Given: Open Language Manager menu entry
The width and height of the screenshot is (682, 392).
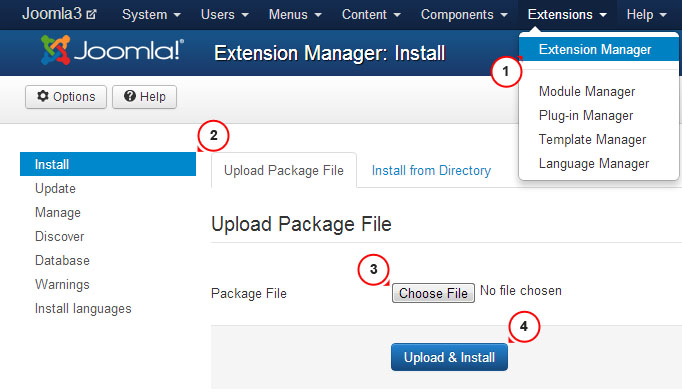Looking at the screenshot, I should tap(594, 163).
